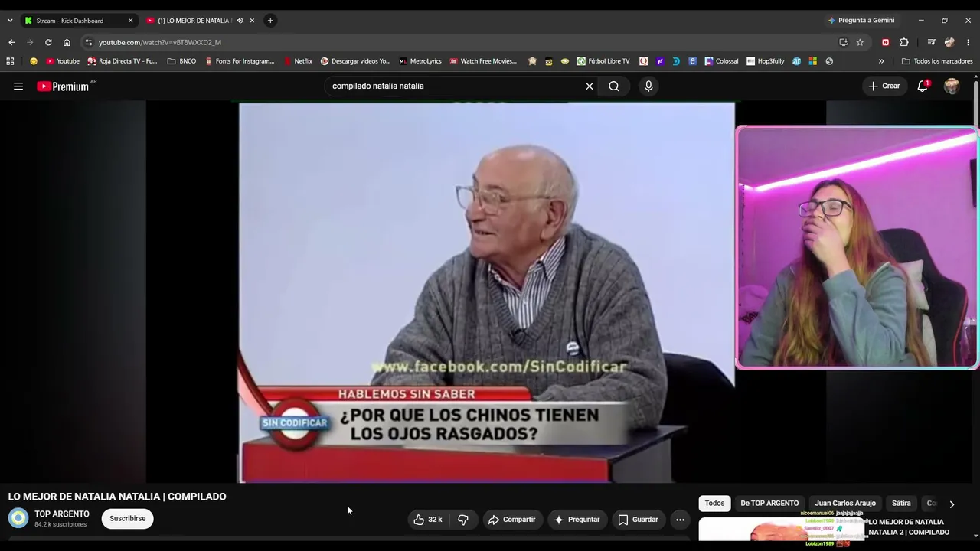Screen dimensions: 980x551
Task: Like the video with thumbs up
Action: coord(428,520)
